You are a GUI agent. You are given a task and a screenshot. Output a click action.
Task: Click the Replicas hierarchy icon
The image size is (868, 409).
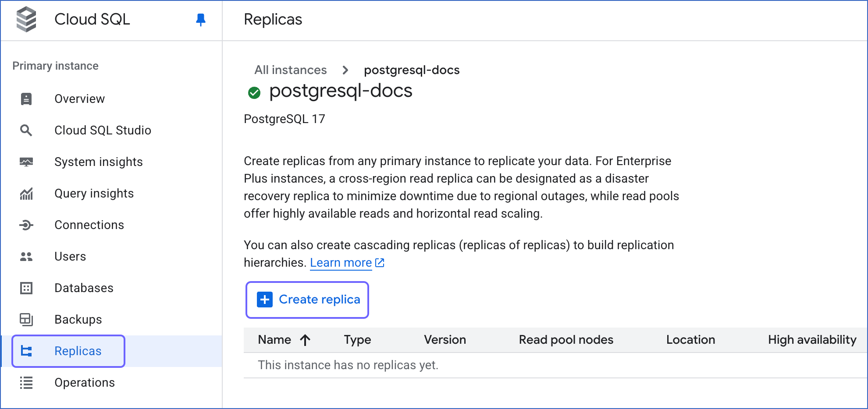26,351
